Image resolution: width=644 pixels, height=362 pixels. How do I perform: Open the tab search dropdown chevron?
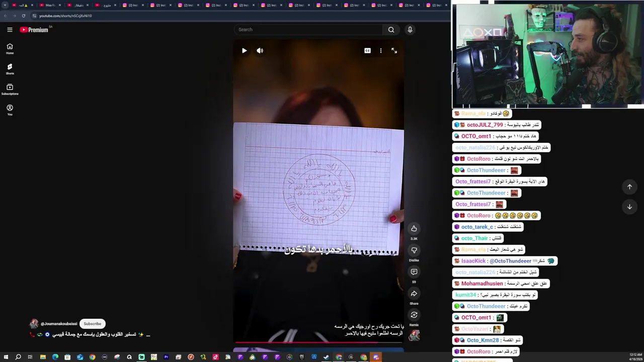click(x=5, y=5)
